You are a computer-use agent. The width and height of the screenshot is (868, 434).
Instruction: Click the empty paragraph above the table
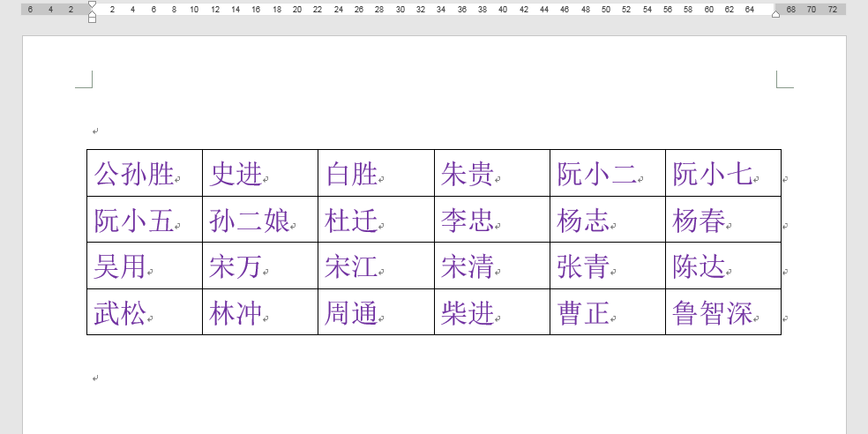(x=96, y=131)
